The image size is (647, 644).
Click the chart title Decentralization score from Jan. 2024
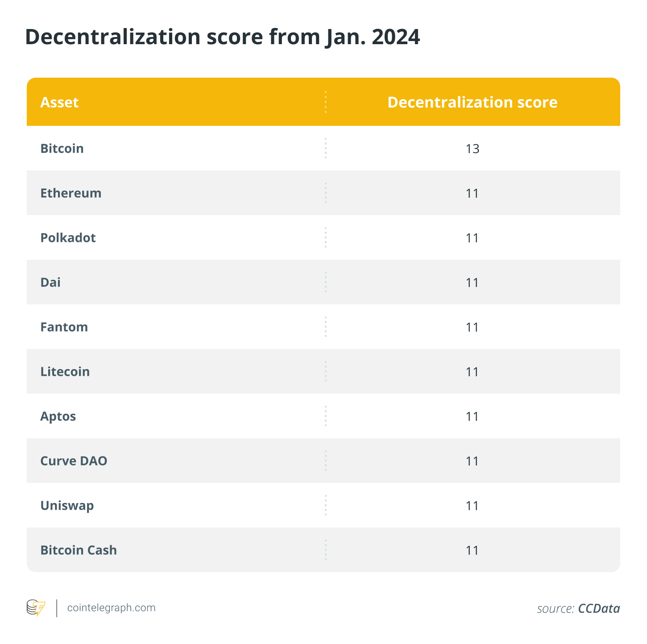(223, 37)
